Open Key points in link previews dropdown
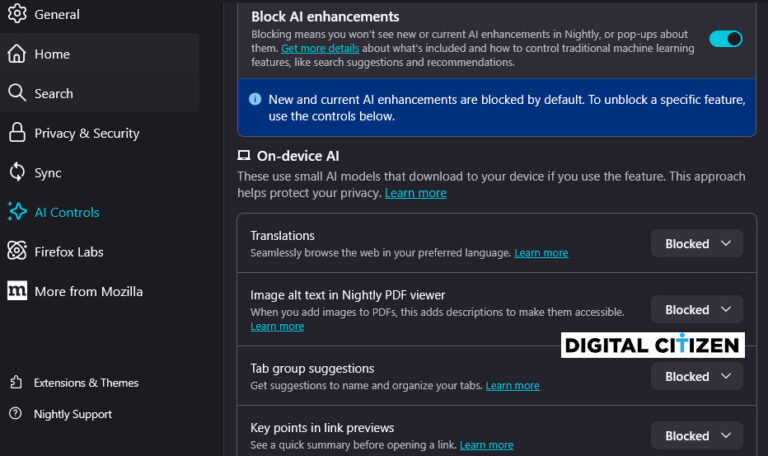This screenshot has width=768, height=456. coord(696,435)
